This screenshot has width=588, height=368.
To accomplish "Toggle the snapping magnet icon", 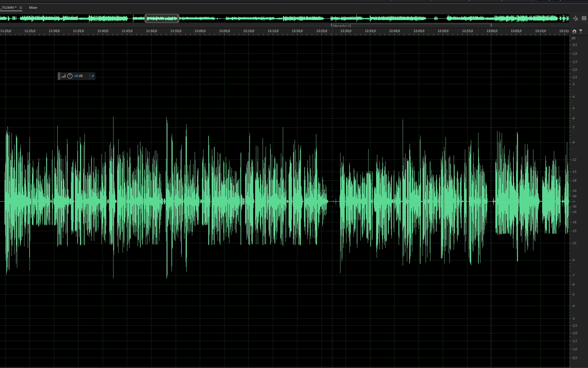I will pyautogui.click(x=574, y=31).
